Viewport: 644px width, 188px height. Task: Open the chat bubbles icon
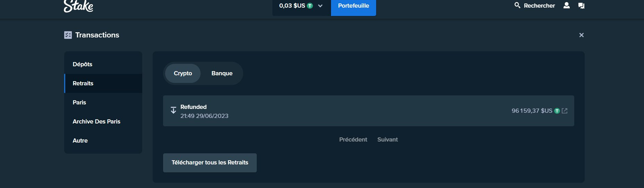[x=581, y=6]
